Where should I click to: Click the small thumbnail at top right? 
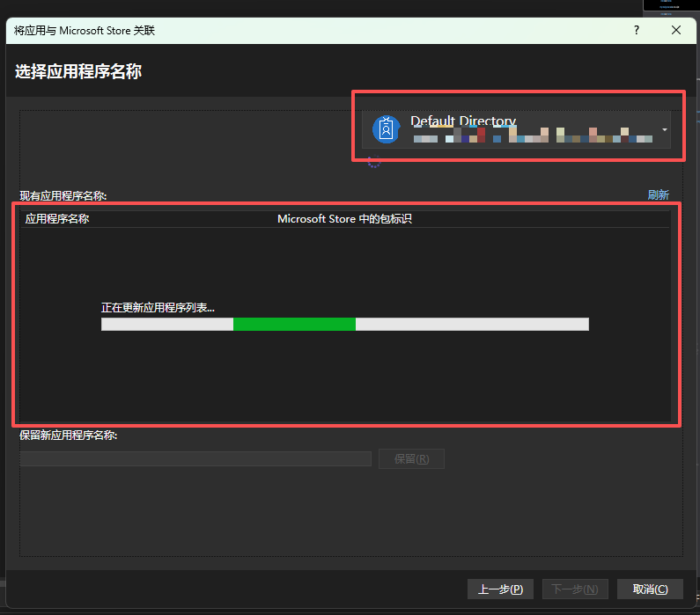672,6
